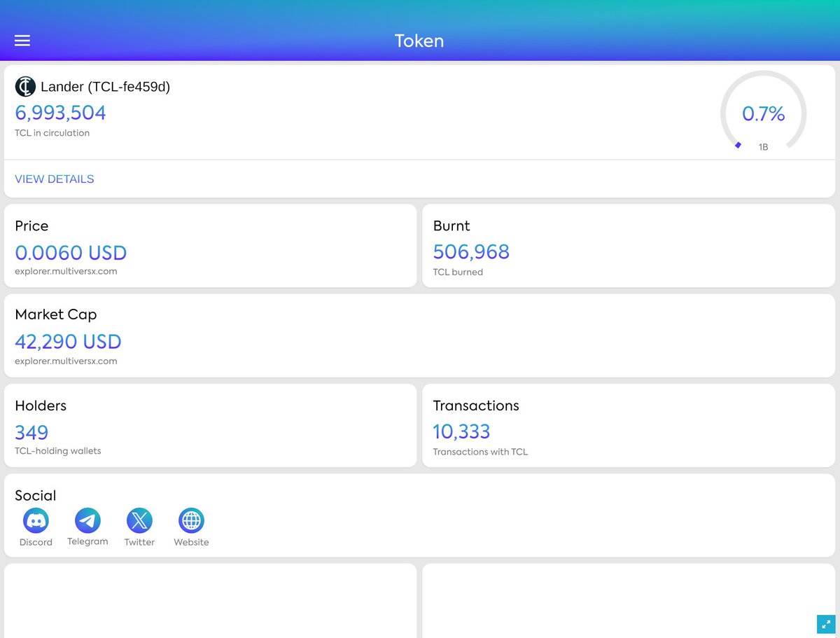The width and height of the screenshot is (840, 638).
Task: Click the 10,333 transactions value
Action: pos(461,432)
